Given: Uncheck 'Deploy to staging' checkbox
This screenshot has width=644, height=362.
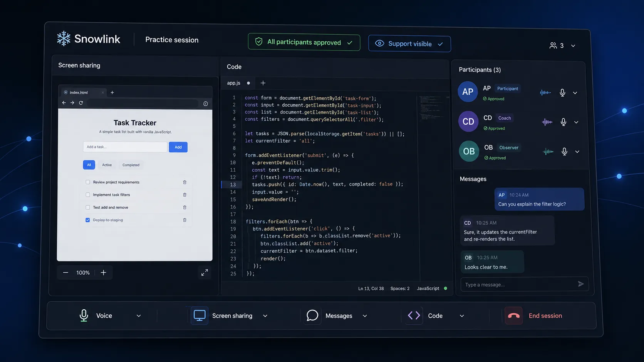Looking at the screenshot, I should 88,220.
